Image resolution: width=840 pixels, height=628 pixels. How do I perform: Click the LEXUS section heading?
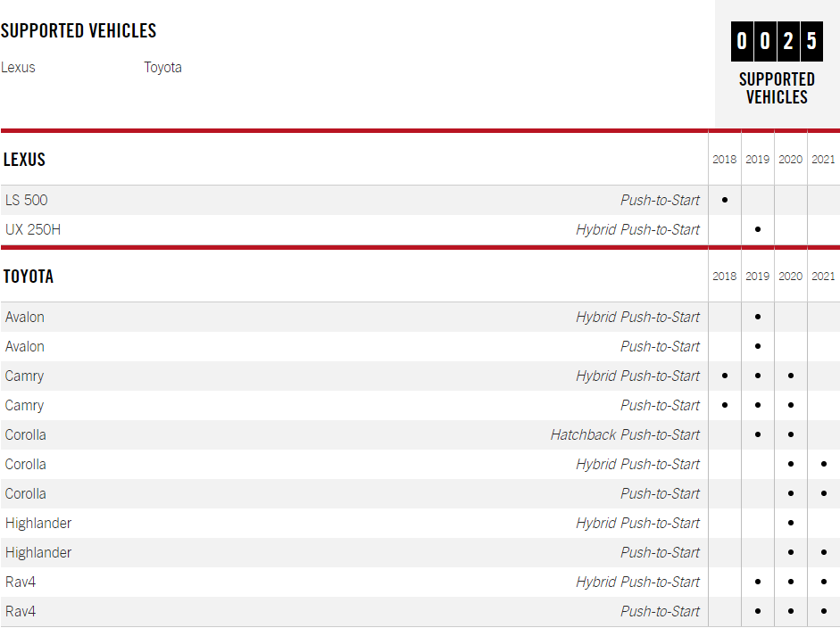coord(24,160)
